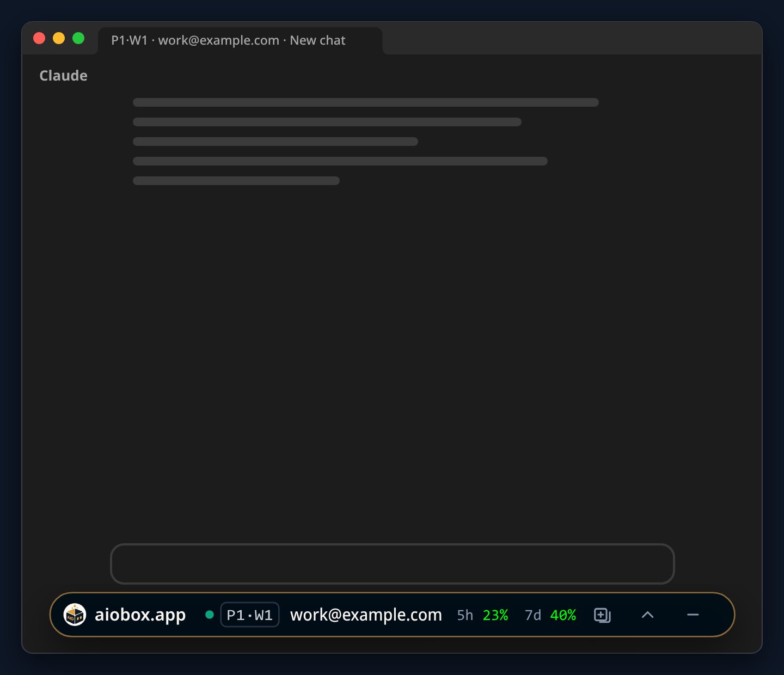Click work@example.com in the bottom bar

tap(366, 615)
